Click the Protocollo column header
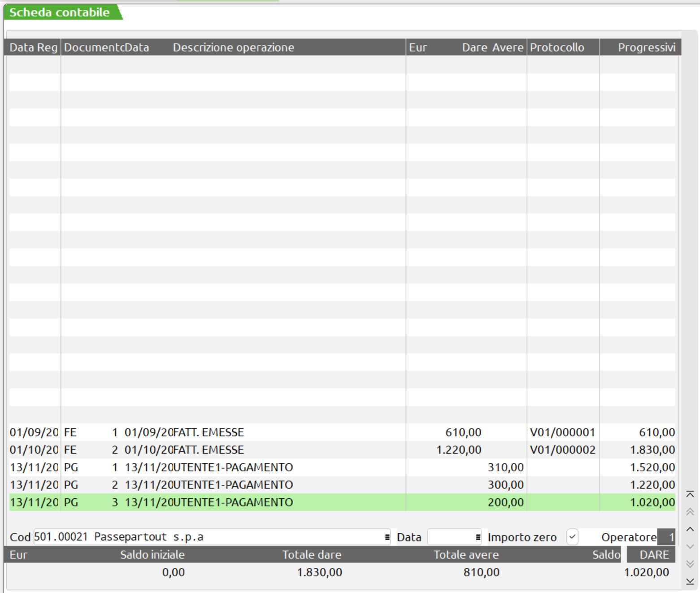Screen dimensions: 700x593 click(x=557, y=48)
